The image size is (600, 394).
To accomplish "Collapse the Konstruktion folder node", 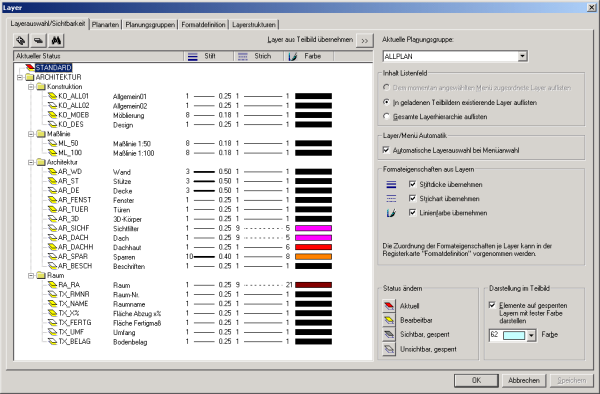I will (x=31, y=87).
